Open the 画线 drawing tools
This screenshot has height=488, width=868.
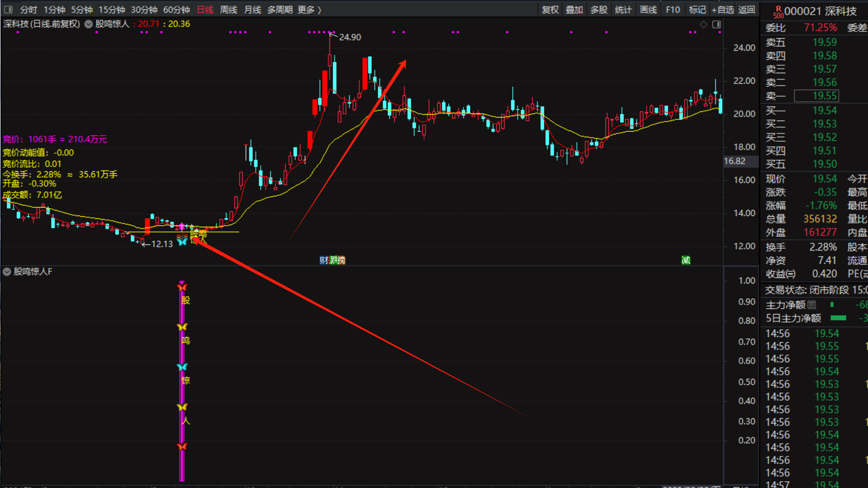point(648,10)
